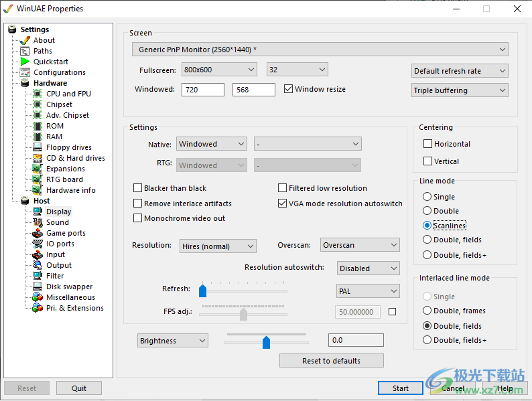The width and height of the screenshot is (532, 401).
Task: Click the Sound speaker icon
Action: [38, 222]
